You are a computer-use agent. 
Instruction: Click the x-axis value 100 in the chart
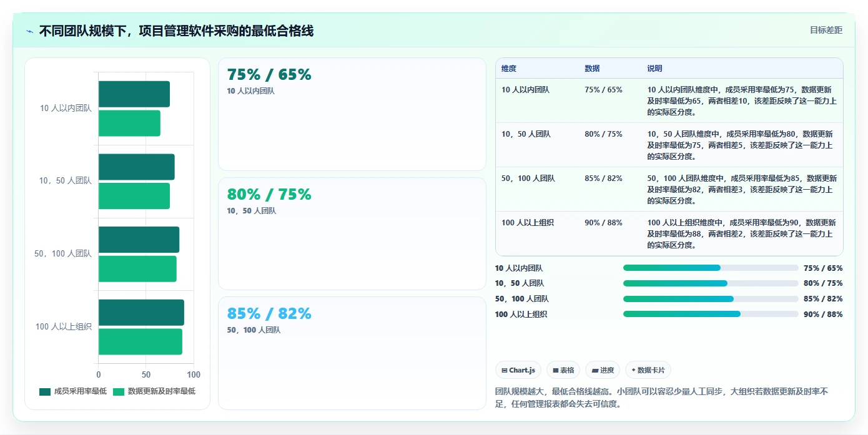[x=194, y=374]
